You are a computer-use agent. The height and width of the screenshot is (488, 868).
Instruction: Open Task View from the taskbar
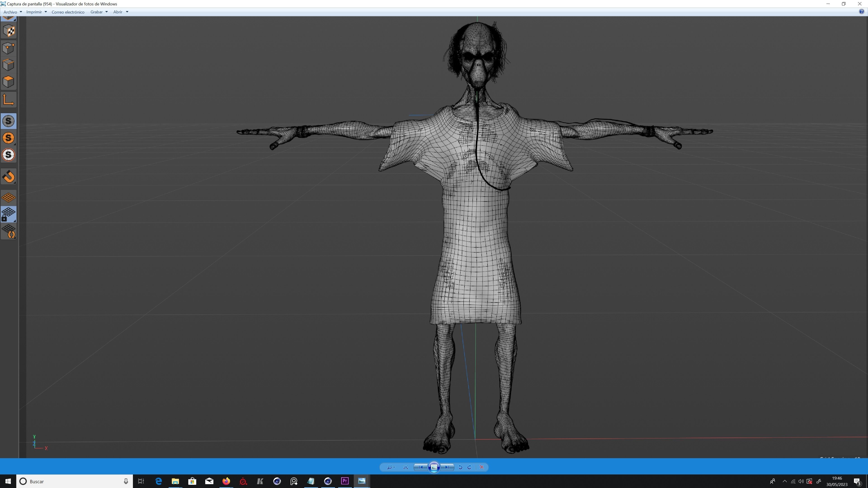click(141, 481)
